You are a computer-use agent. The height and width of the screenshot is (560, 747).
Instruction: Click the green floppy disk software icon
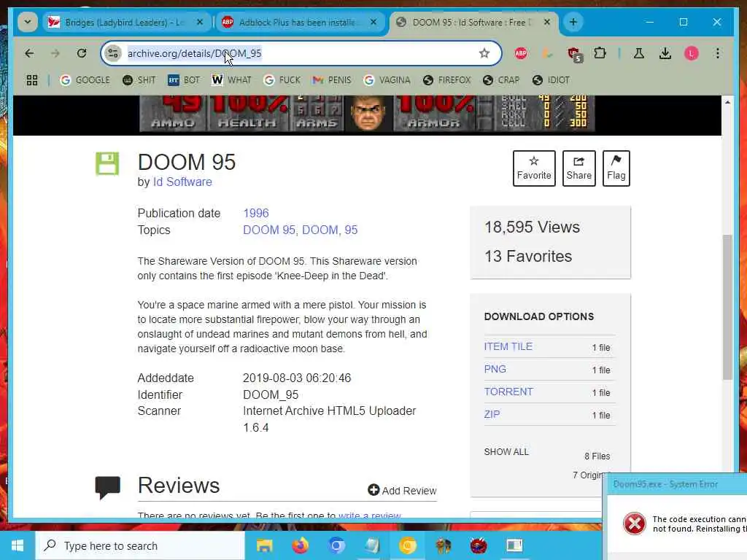pos(107,164)
